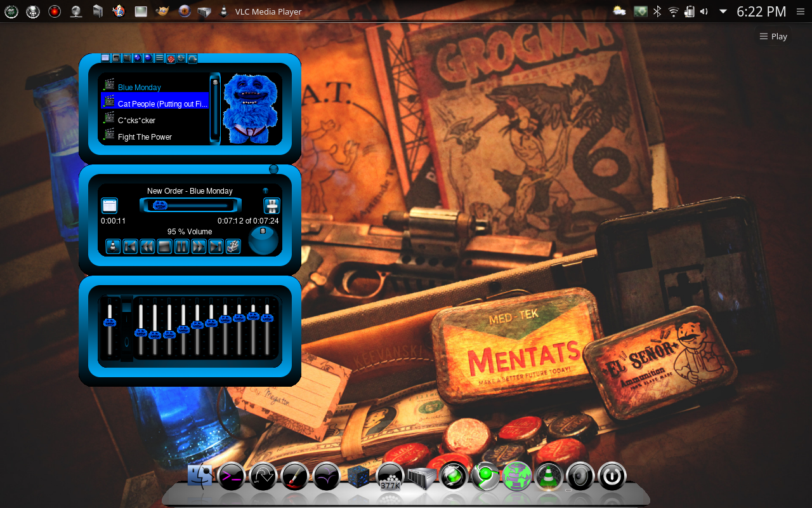Launch the Minecraft block icon in the dock
The height and width of the screenshot is (508, 812).
tap(358, 477)
